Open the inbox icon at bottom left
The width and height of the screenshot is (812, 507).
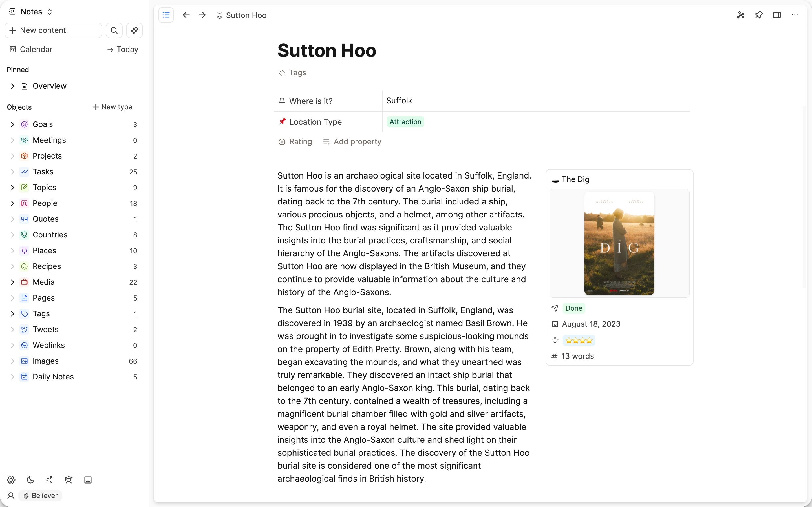[x=88, y=480]
